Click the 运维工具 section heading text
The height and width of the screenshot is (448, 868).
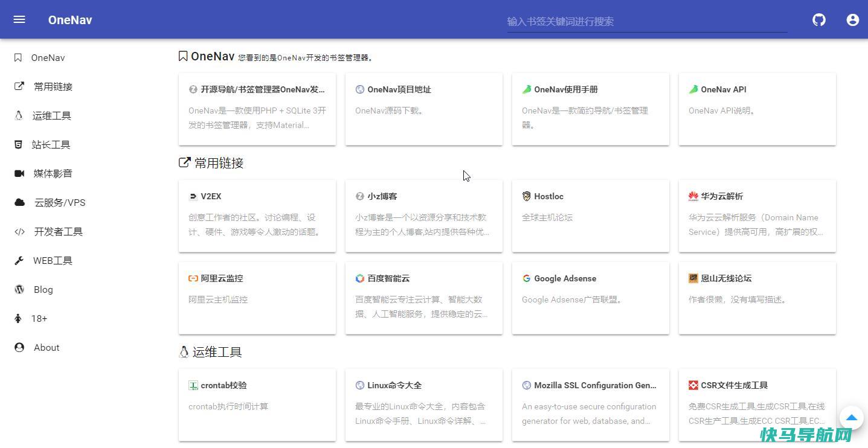coord(217,352)
